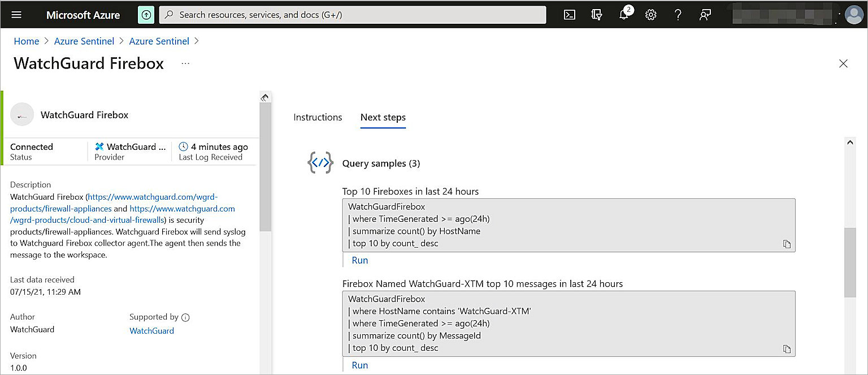Run the WatchGuard-XTM top messages query
Screen dimensions: 868x375
tap(359, 365)
